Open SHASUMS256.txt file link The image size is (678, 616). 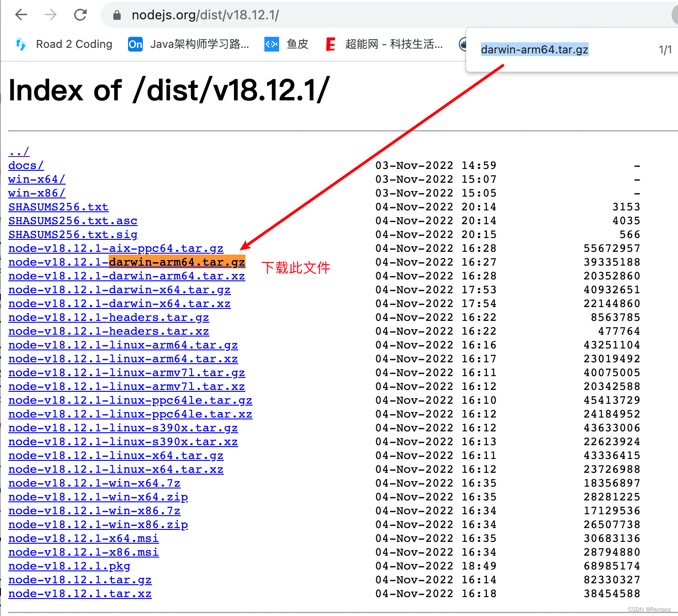[58, 207]
